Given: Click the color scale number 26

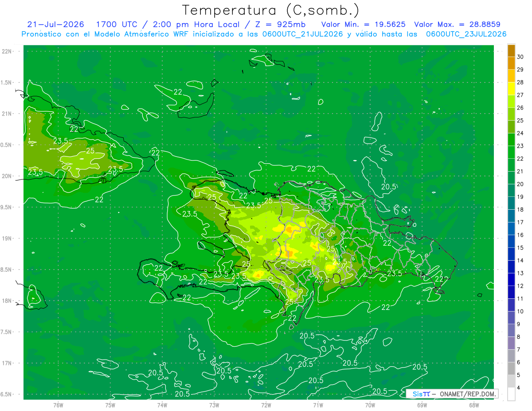Looking at the screenshot, I should [x=520, y=108].
